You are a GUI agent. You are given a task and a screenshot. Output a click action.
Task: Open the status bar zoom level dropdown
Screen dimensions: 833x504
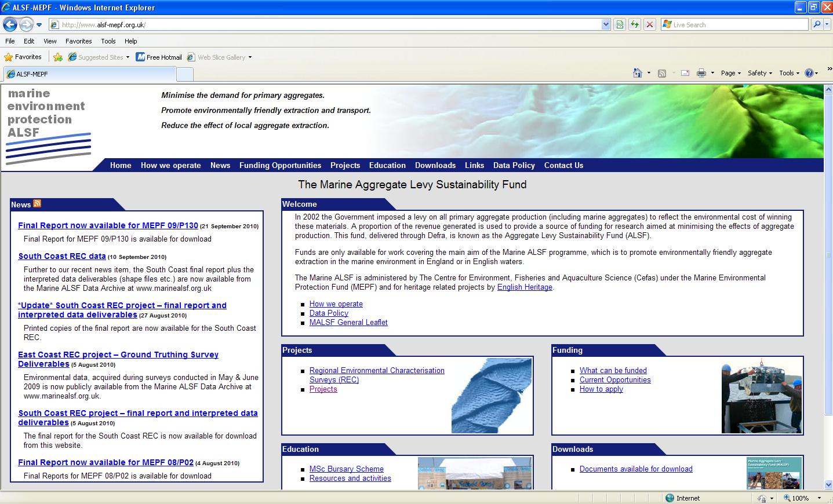[x=819, y=498]
